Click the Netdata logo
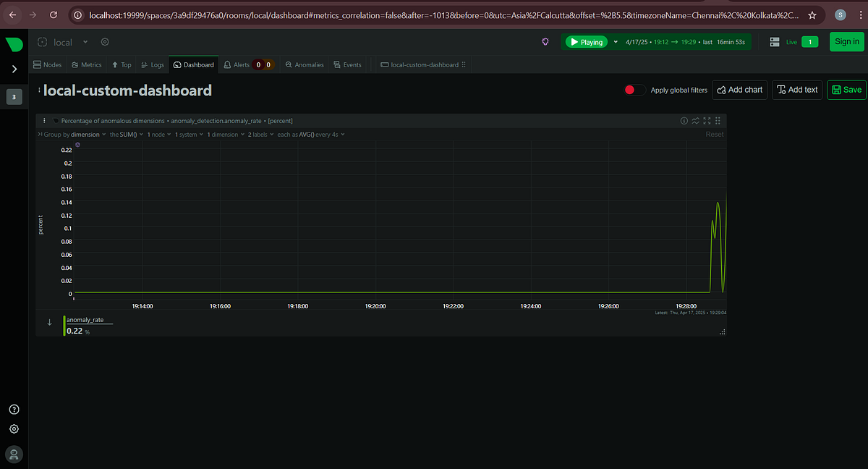This screenshot has height=469, width=868. pos(14,43)
